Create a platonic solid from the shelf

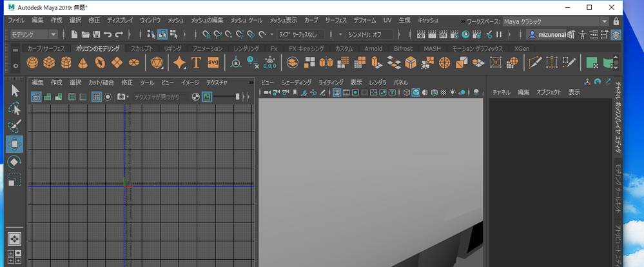(x=157, y=63)
